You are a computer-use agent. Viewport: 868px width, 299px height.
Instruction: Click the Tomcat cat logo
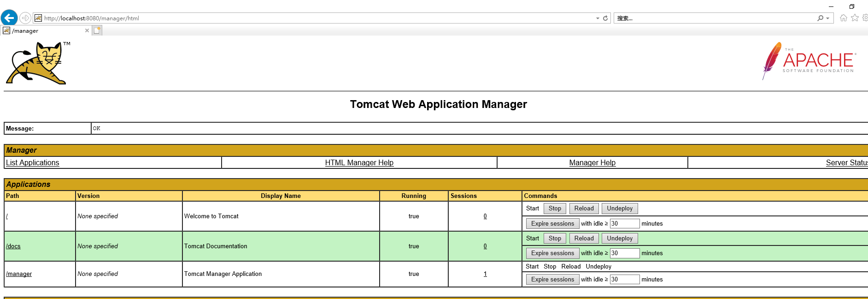(x=37, y=63)
